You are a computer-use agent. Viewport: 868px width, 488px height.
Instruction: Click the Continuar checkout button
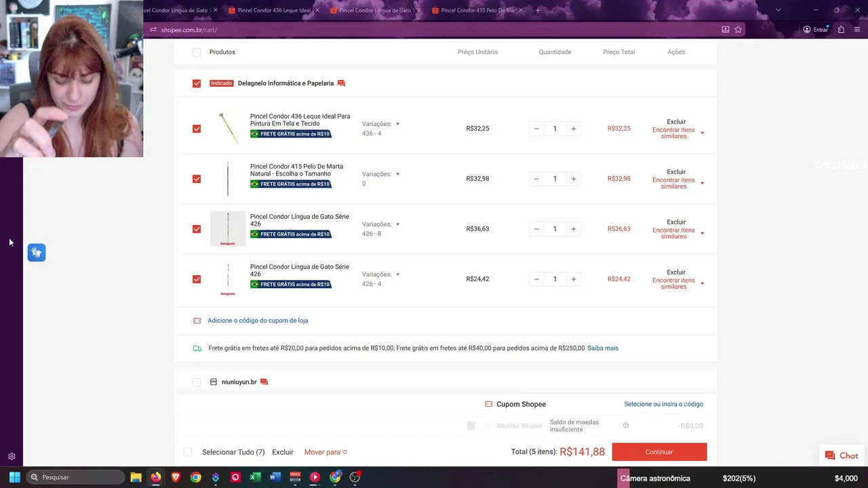point(659,452)
